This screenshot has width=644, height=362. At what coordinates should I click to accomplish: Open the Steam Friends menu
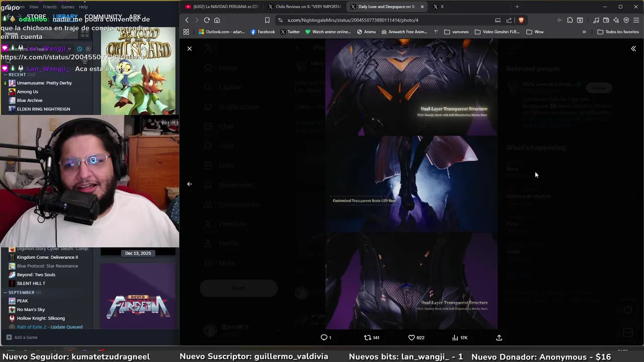[50, 7]
